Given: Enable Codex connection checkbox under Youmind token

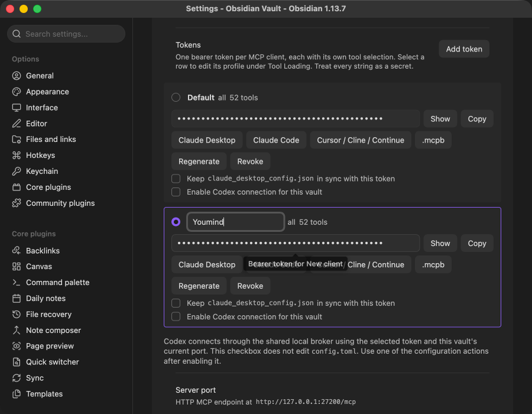Looking at the screenshot, I should coord(176,316).
